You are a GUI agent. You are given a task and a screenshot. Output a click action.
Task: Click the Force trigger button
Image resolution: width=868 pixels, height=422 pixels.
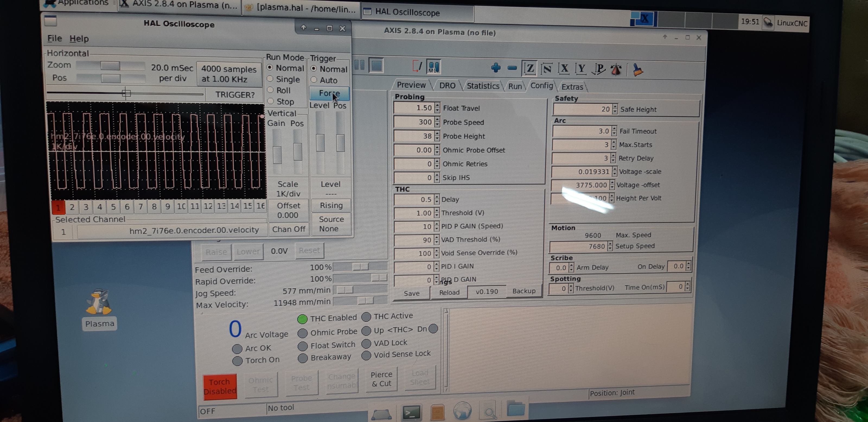point(329,93)
